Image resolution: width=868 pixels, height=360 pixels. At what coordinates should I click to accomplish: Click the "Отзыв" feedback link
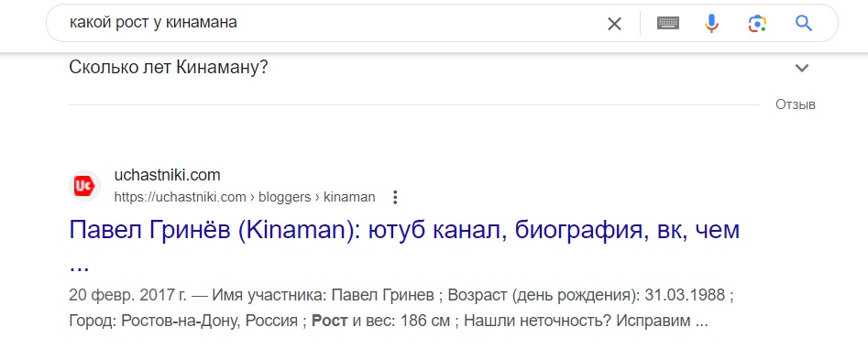pos(795,104)
